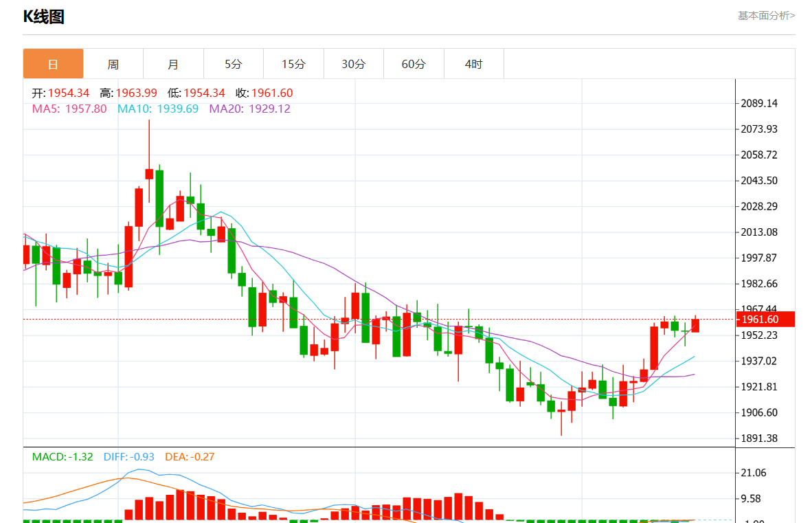Viewport: 812px width, 523px height.
Task: Click the high price 1963.99 value
Action: [x=136, y=93]
